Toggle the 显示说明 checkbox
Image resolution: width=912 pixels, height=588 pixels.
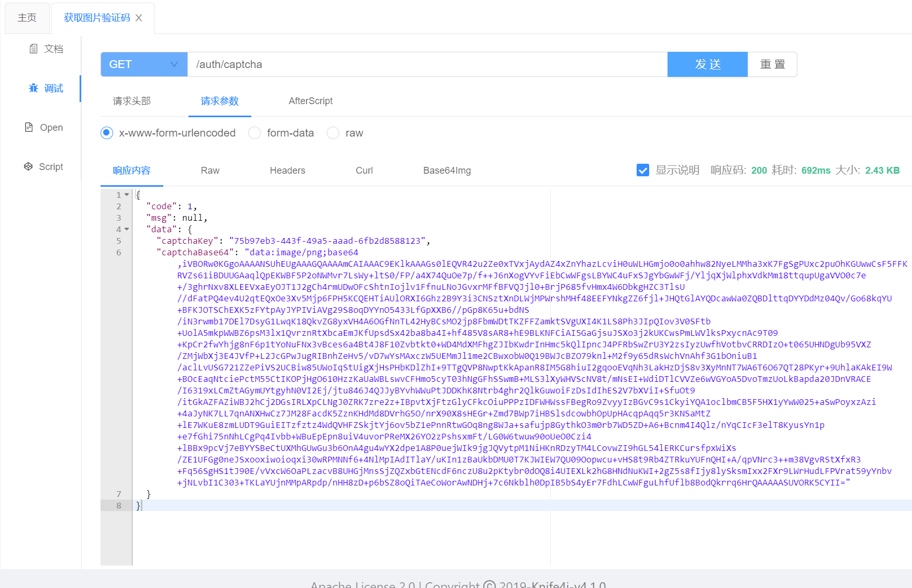click(x=643, y=170)
